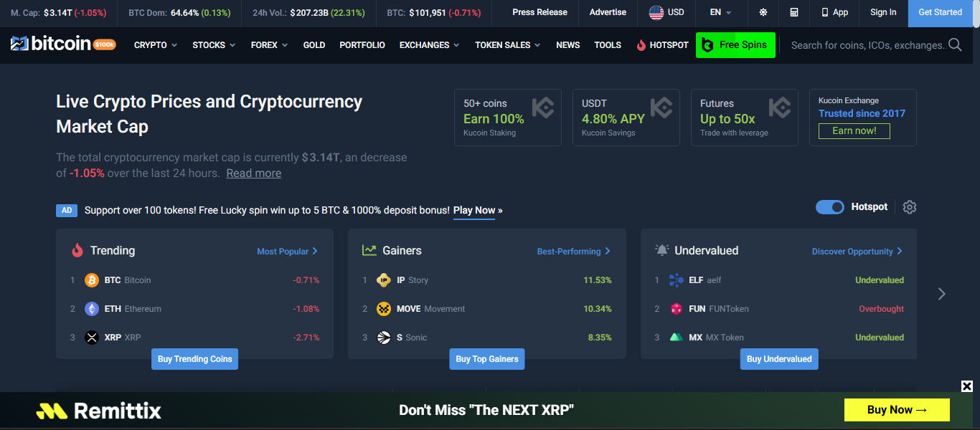The image size is (980, 430).
Task: Open the theme settings sun icon
Action: [x=763, y=12]
